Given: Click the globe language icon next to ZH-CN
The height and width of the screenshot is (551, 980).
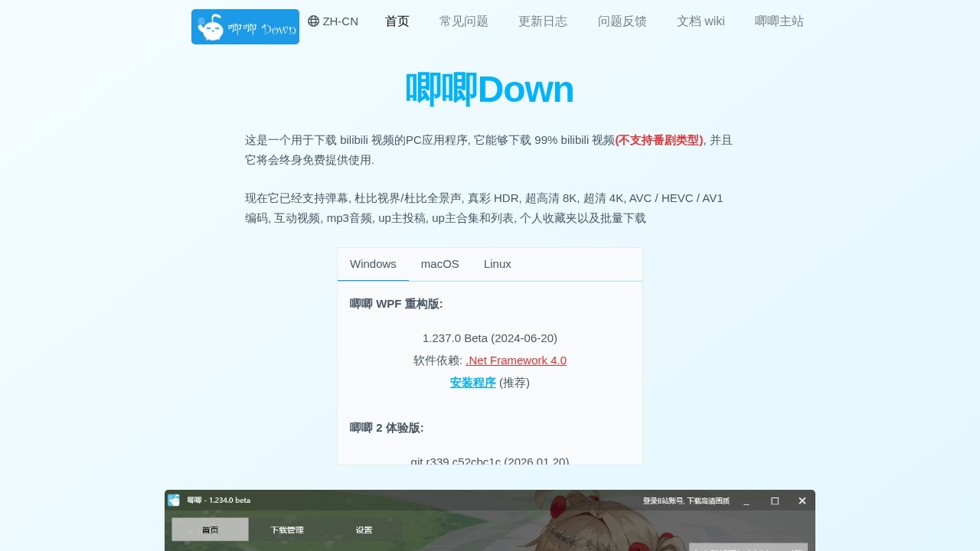Looking at the screenshot, I should [x=312, y=21].
